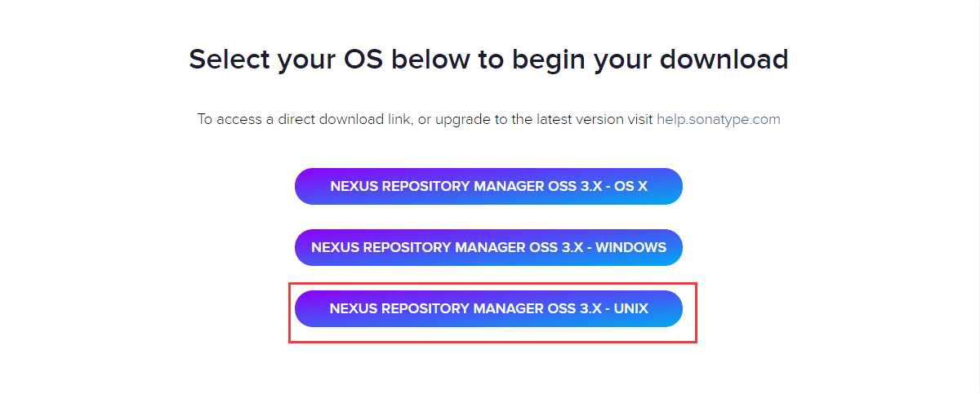Download Nexus Repository Manager OSS for OS X

488,186
